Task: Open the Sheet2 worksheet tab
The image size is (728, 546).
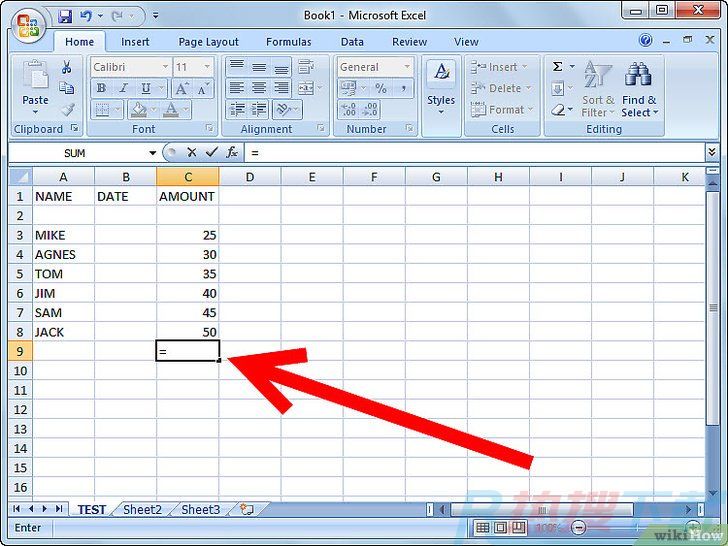Action: [143, 509]
